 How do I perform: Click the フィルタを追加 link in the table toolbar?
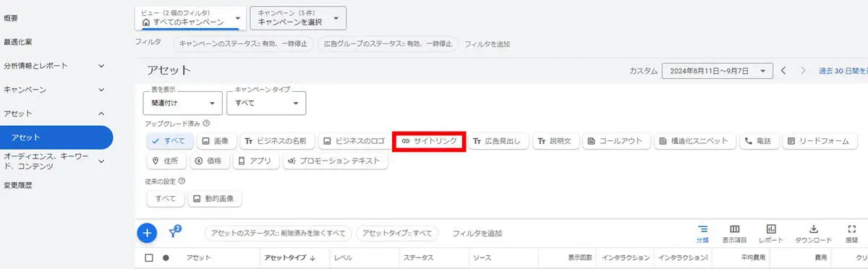pyautogui.click(x=477, y=234)
